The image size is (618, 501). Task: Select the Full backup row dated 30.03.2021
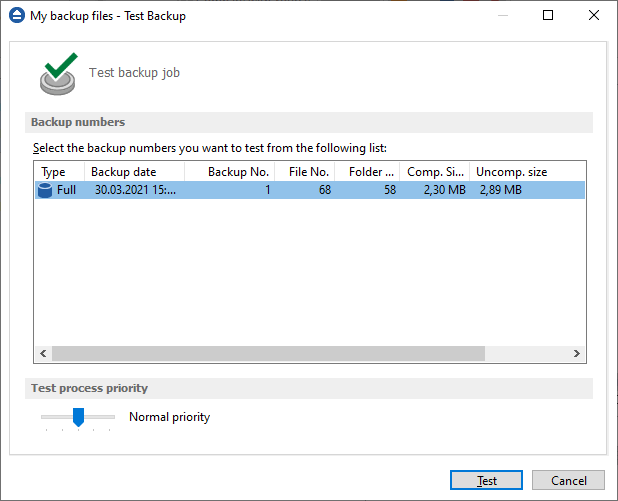(300, 190)
